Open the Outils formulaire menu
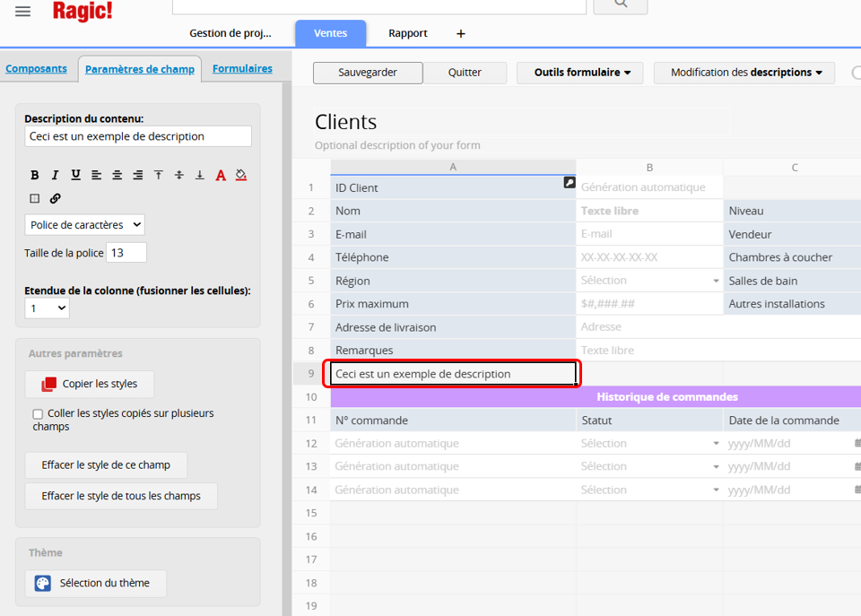The image size is (861, 616). point(579,73)
